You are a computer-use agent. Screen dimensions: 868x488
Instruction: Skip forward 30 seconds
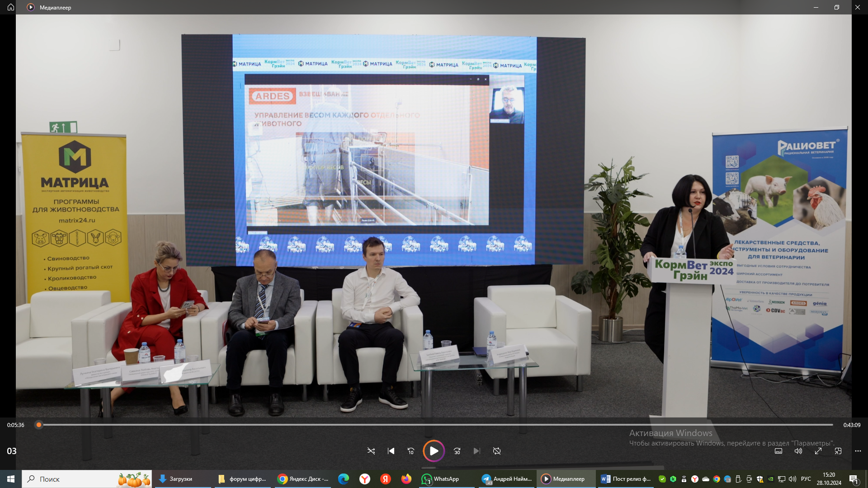pos(457,451)
